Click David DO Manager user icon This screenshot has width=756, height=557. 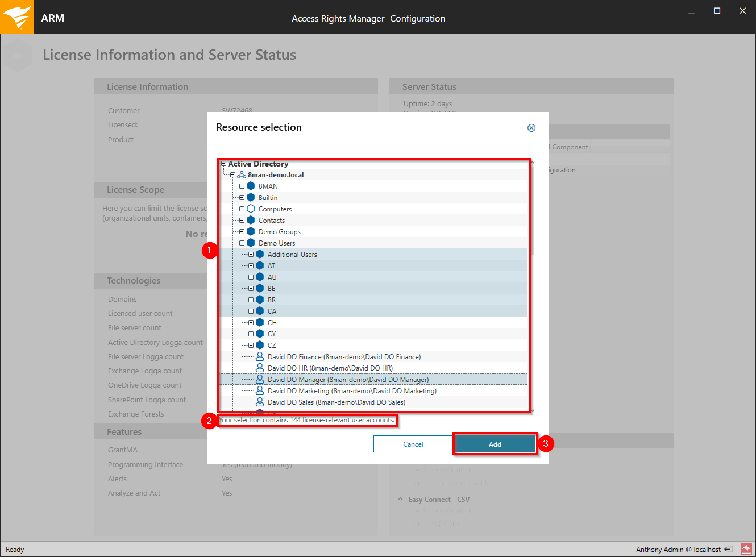click(x=260, y=379)
